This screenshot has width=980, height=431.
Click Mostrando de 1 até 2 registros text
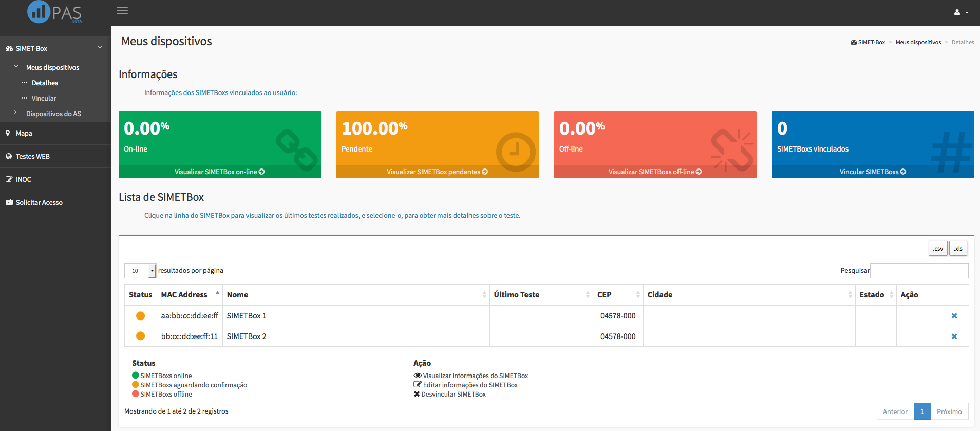tap(176, 411)
